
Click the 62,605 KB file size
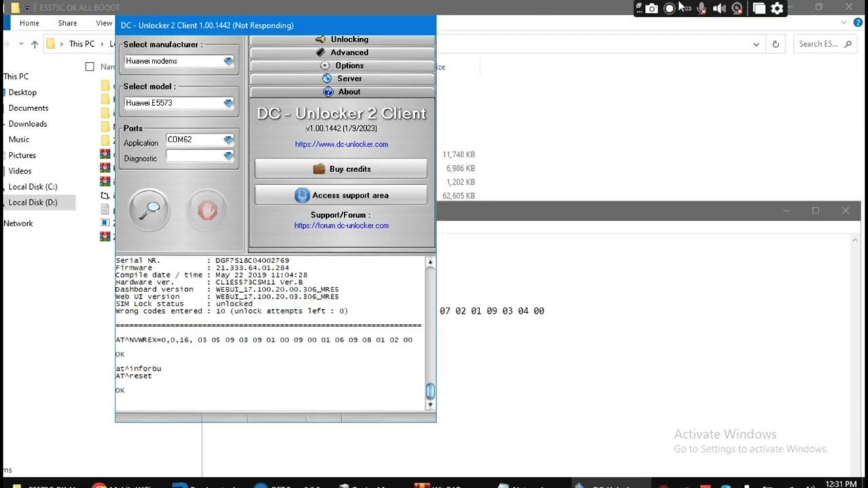459,195
